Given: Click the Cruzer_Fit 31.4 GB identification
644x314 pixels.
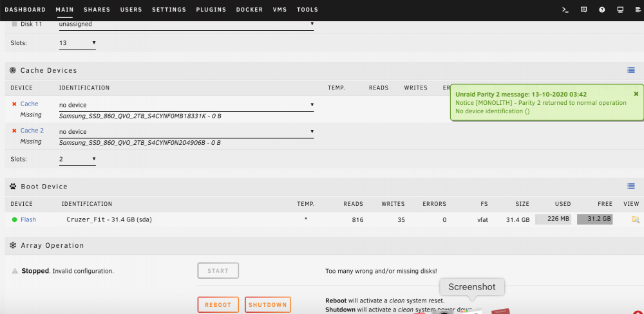Looking at the screenshot, I should click(x=109, y=219).
